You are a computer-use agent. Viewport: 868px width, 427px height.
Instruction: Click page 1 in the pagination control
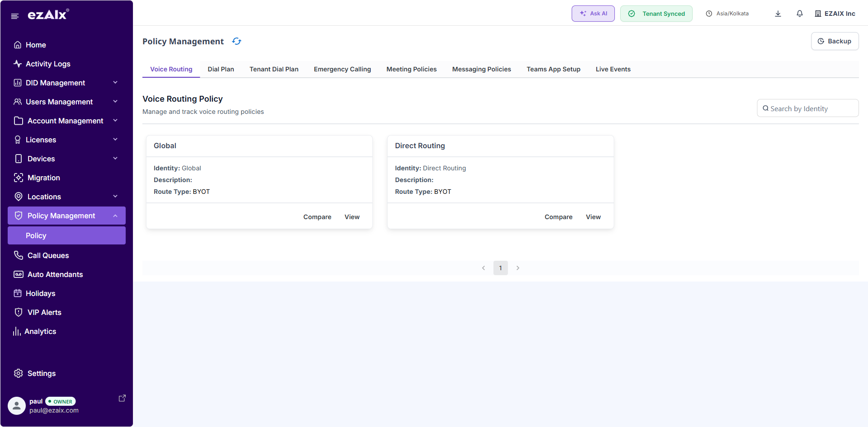coord(500,267)
